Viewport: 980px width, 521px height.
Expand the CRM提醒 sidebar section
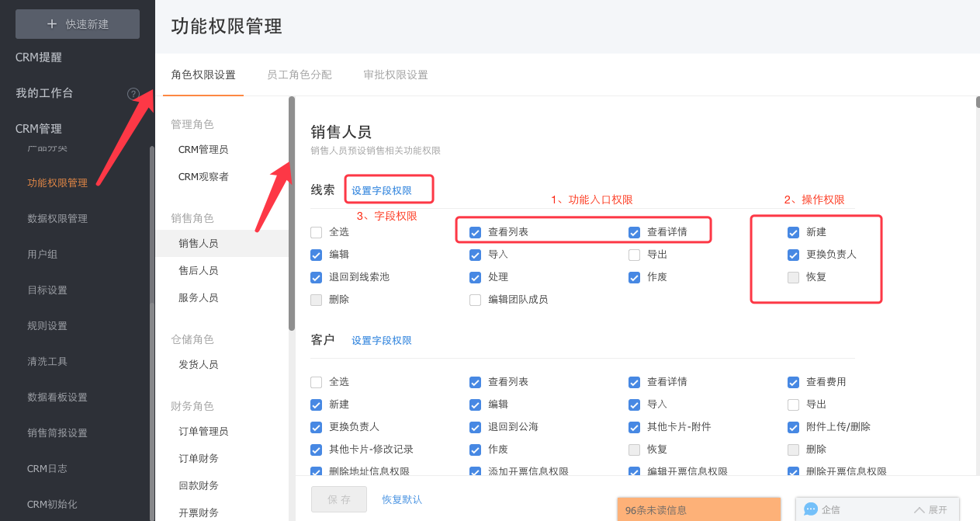point(39,57)
